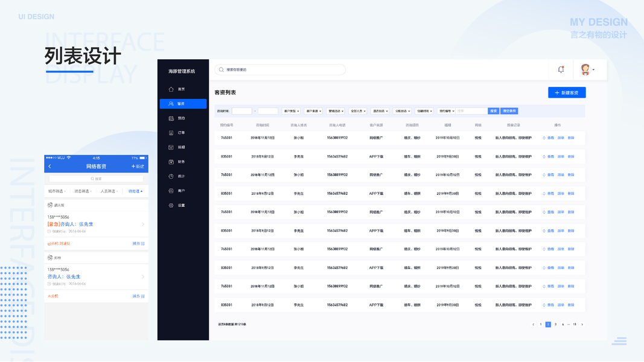Image resolution: width=644 pixels, height=362 pixels.
Task: Click the previous page arrow in pagination
Action: [533, 324]
